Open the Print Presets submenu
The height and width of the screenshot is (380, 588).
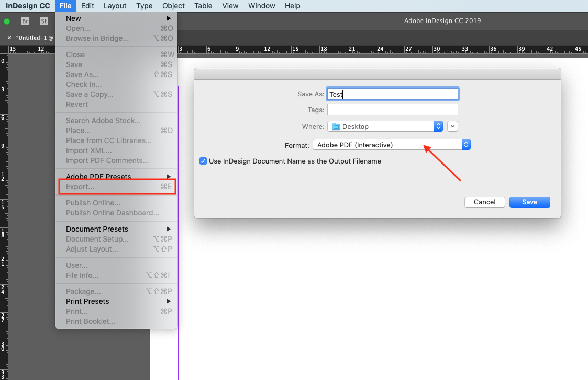(116, 301)
